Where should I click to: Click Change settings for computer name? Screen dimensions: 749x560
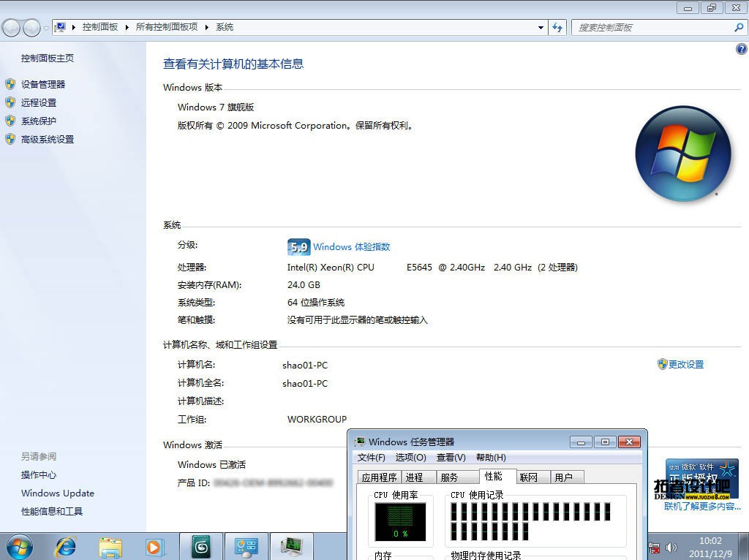tap(685, 364)
